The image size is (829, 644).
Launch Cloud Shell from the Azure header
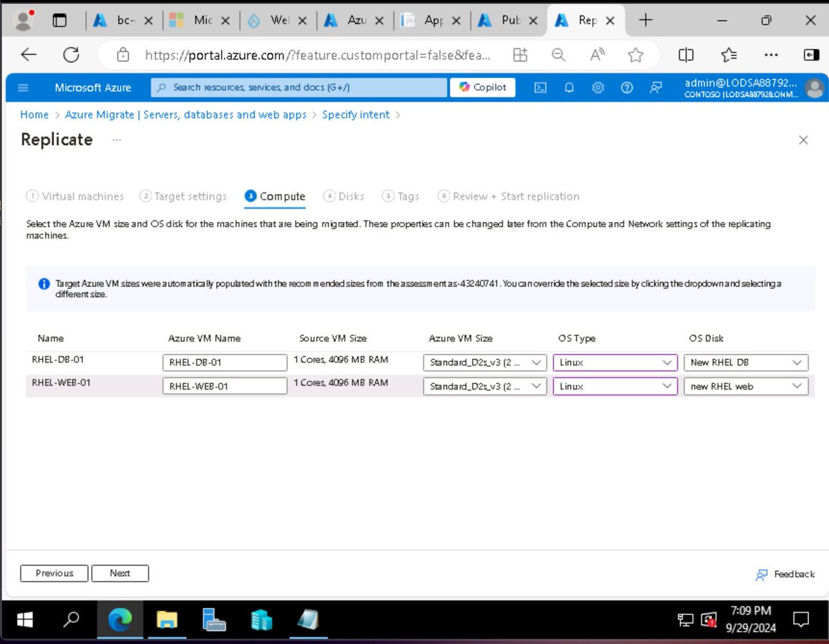(541, 88)
